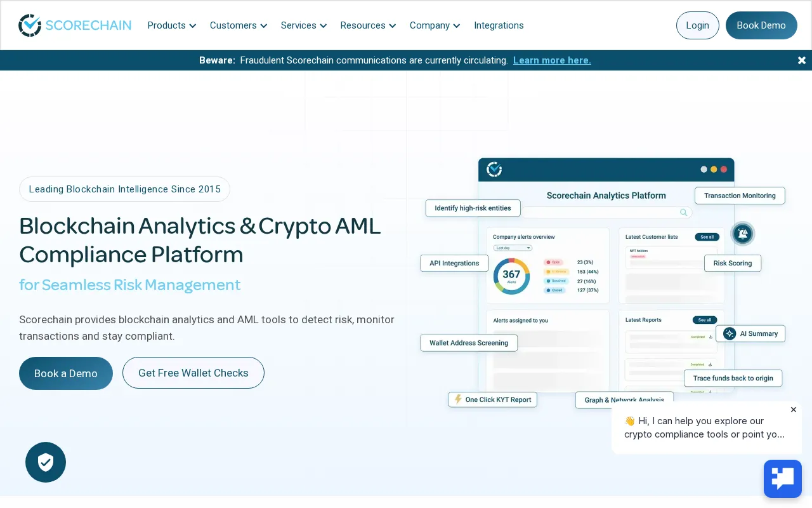
Task: Expand the Products dropdown menu
Action: pyautogui.click(x=172, y=25)
